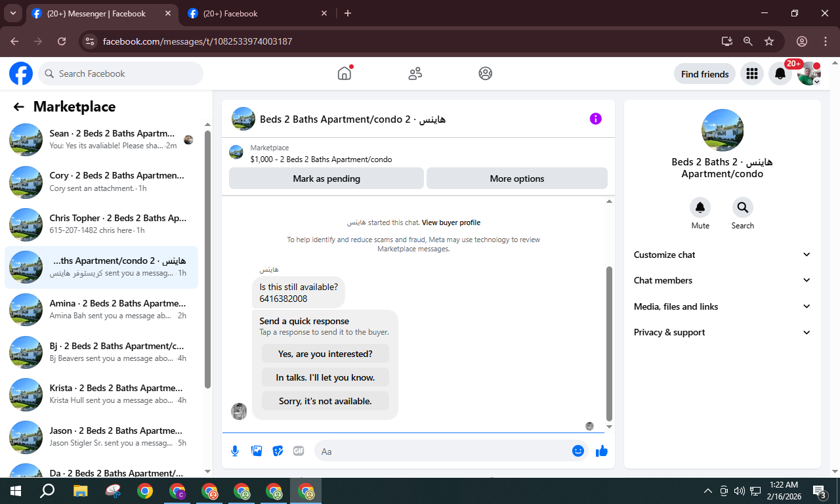Go to the Home feed icon
Image resolution: width=840 pixels, height=504 pixels.
pos(345,73)
